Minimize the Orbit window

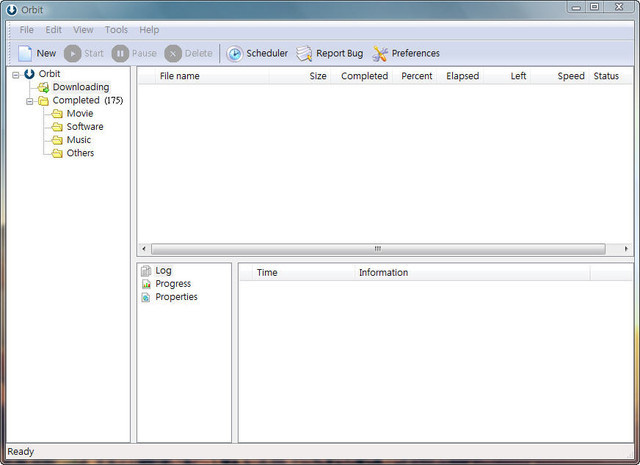click(577, 7)
